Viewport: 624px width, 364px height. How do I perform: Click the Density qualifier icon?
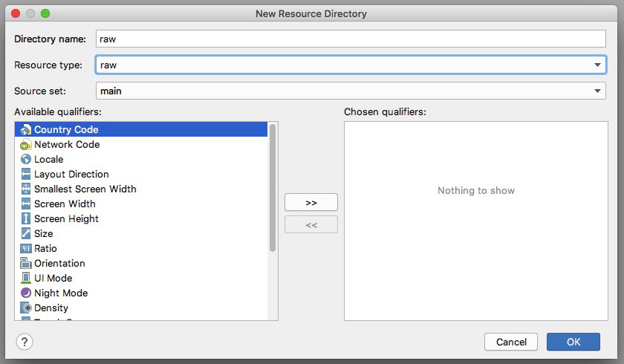[x=25, y=308]
